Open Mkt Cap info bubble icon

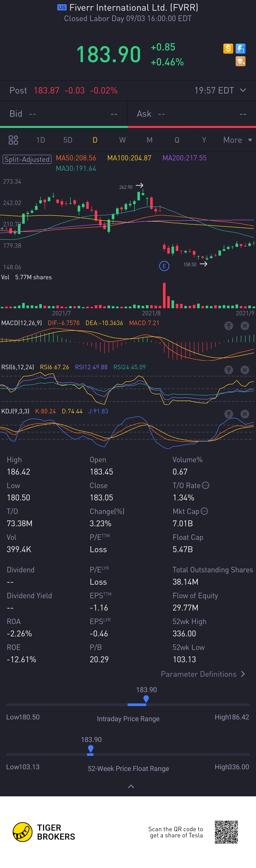click(x=204, y=511)
